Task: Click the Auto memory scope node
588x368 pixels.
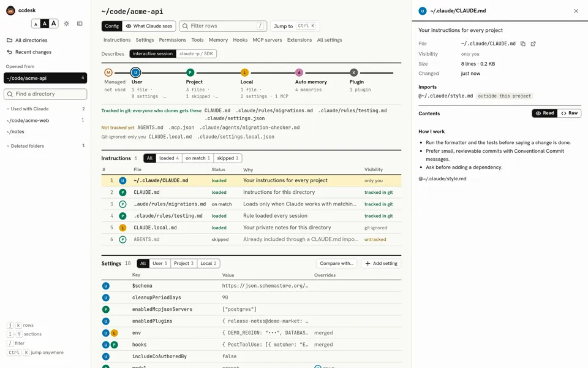Action: [299, 72]
